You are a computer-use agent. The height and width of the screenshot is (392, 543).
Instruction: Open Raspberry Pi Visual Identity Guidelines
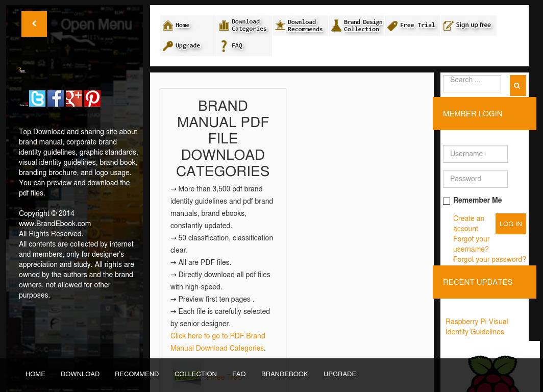(x=476, y=327)
